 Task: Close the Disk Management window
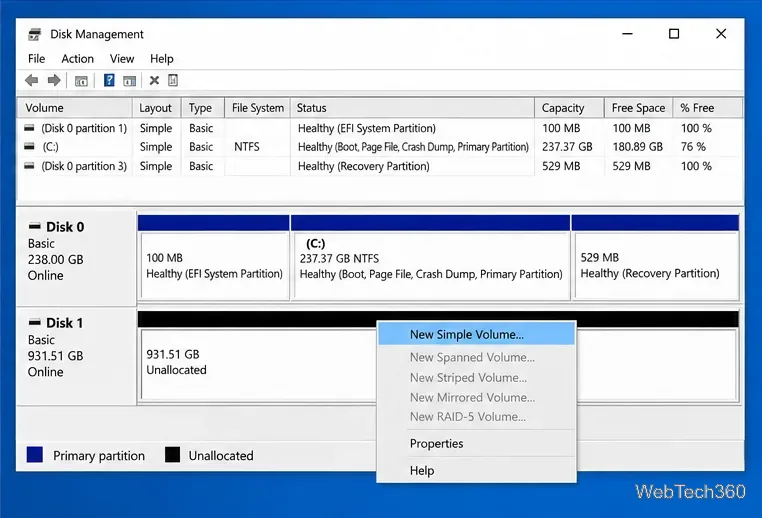pyautogui.click(x=721, y=34)
